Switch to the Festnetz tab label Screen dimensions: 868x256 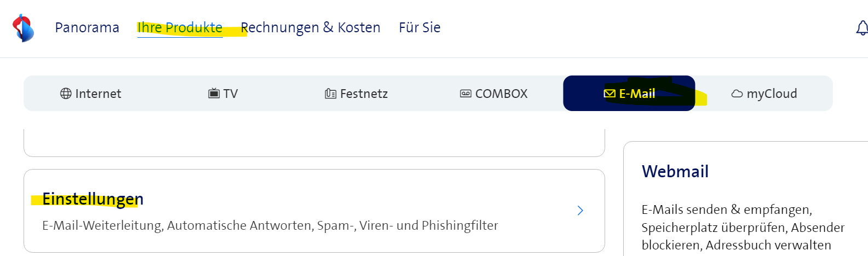364,94
